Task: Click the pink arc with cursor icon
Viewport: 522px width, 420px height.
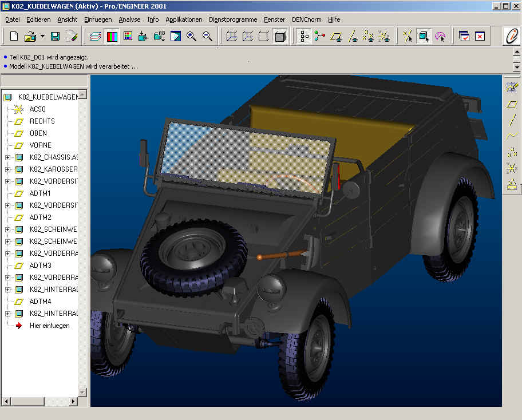Action: coord(440,36)
